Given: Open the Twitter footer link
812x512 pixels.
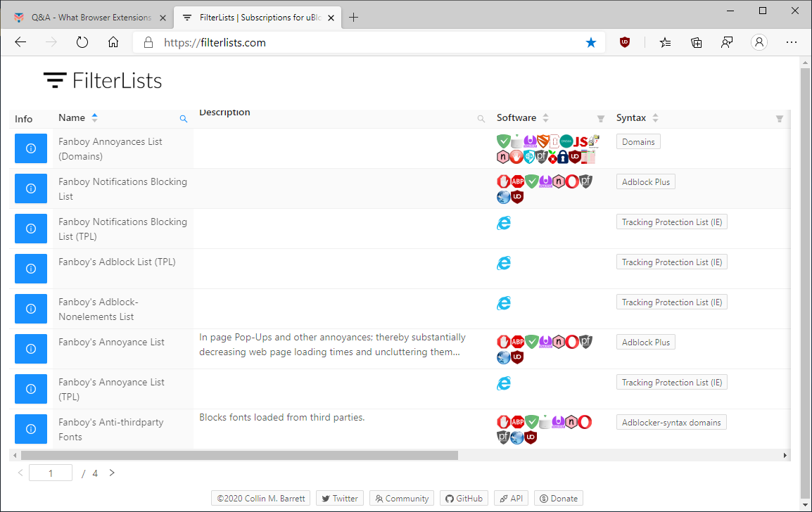Looking at the screenshot, I should click(x=340, y=498).
